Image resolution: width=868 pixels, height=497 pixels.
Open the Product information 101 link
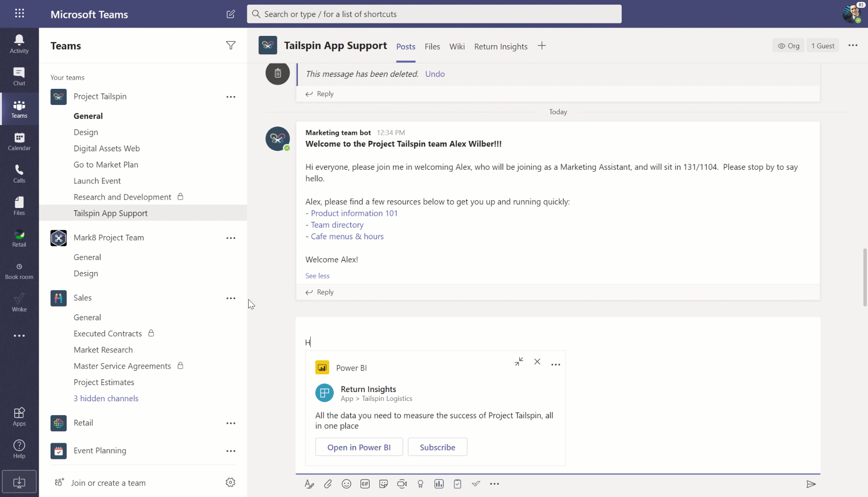(354, 213)
